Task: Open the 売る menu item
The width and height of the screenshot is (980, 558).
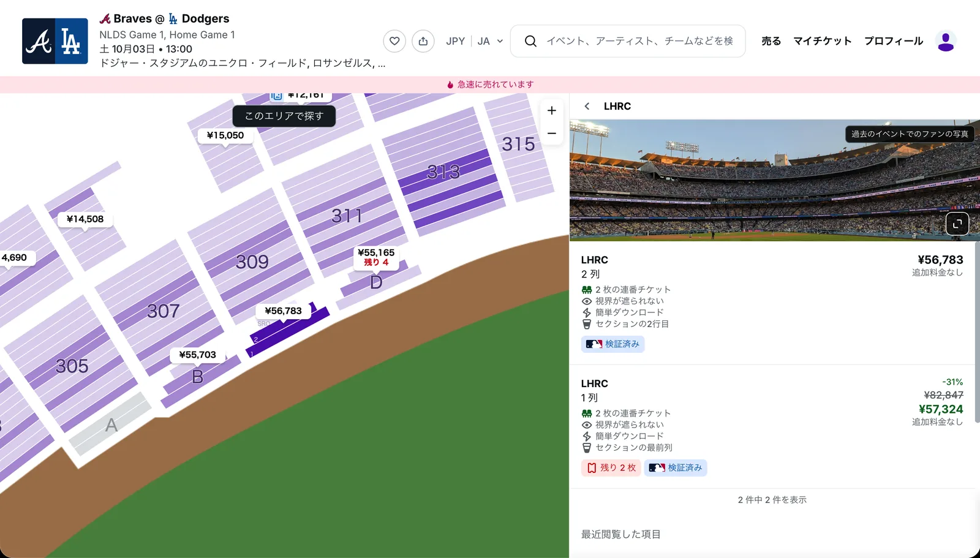Action: click(x=771, y=41)
